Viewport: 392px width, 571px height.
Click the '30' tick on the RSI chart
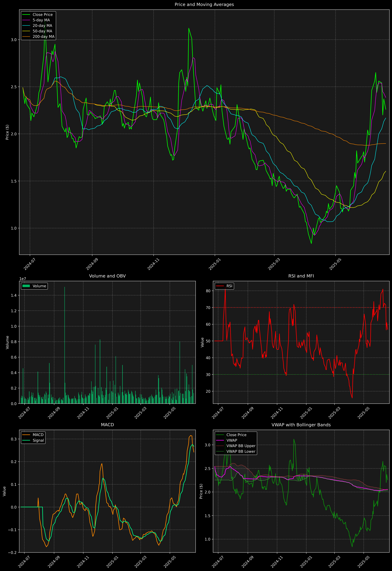point(208,375)
